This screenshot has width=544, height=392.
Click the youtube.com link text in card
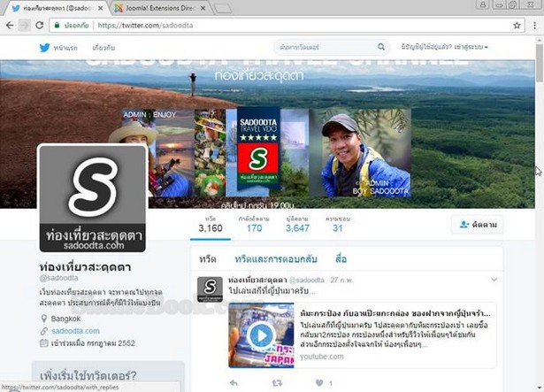pos(322,357)
